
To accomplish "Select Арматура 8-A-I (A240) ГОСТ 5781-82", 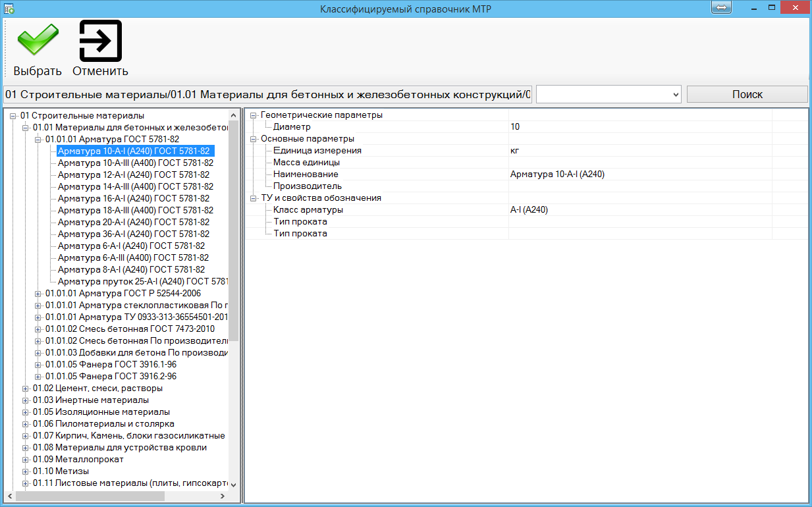I will (132, 269).
